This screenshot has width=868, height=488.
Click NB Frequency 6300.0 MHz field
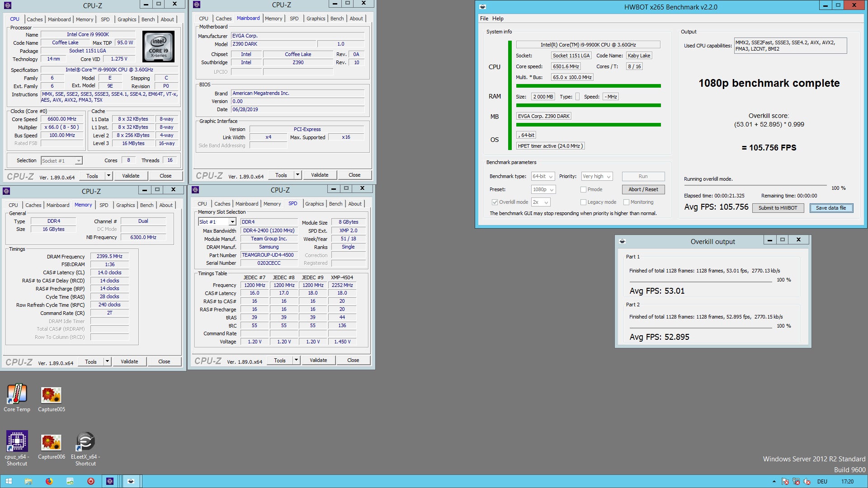143,237
